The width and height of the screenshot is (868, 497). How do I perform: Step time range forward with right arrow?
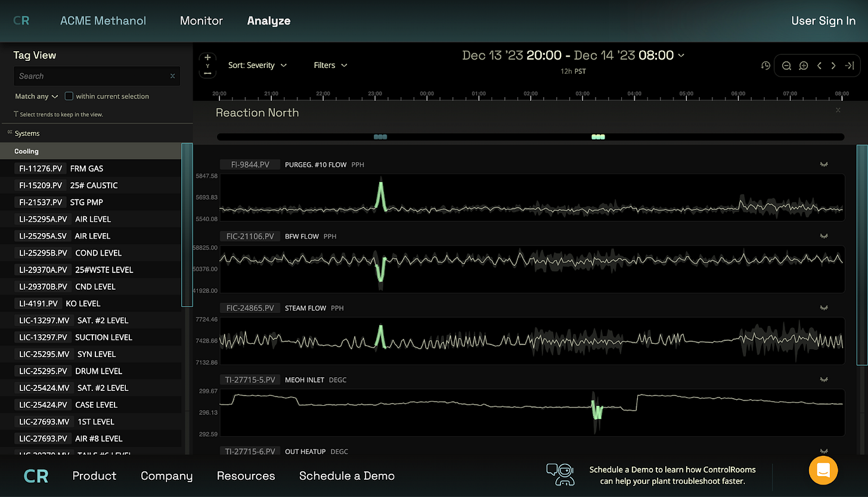833,66
